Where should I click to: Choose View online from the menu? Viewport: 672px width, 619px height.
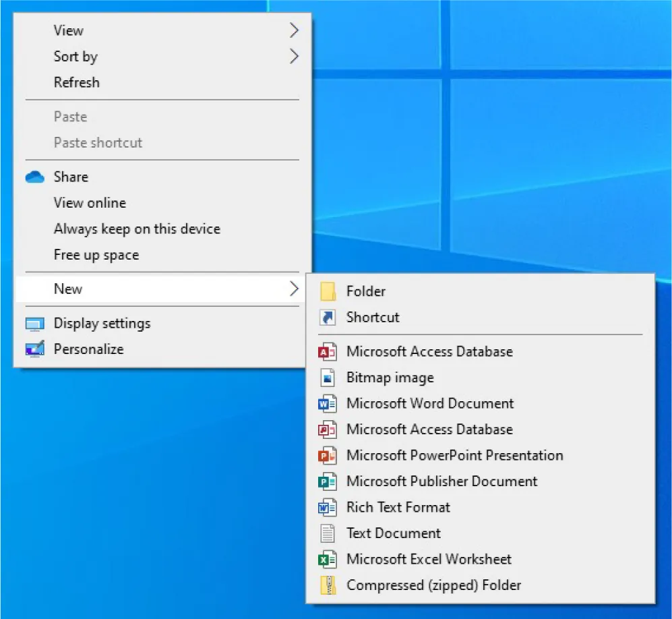[x=90, y=202]
